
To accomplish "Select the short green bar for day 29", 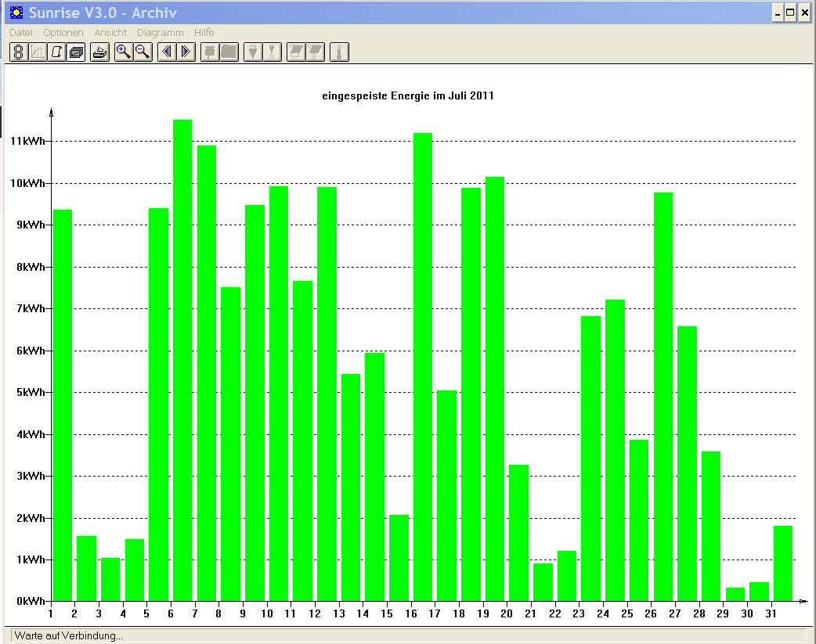I will tap(735, 595).
